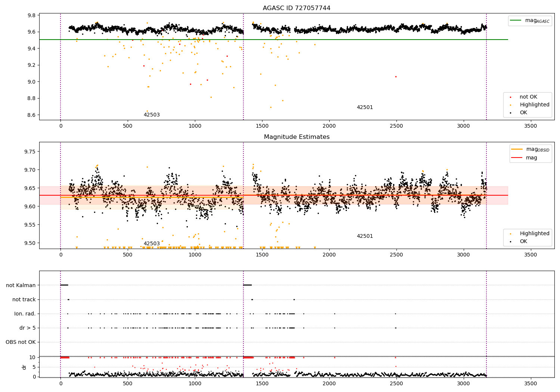560x392 pixels.
Task: Click the '8.6' y-axis tick label
Action: (x=32, y=115)
